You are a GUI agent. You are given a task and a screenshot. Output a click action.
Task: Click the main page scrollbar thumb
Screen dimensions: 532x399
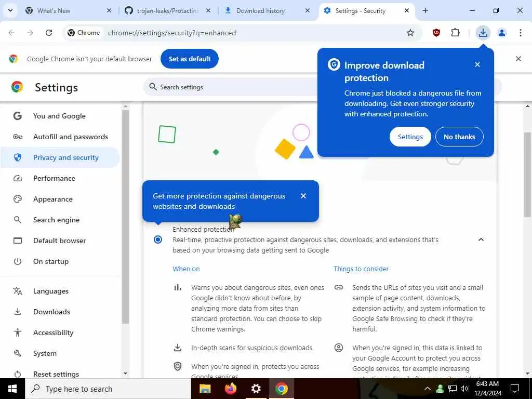coord(528,175)
